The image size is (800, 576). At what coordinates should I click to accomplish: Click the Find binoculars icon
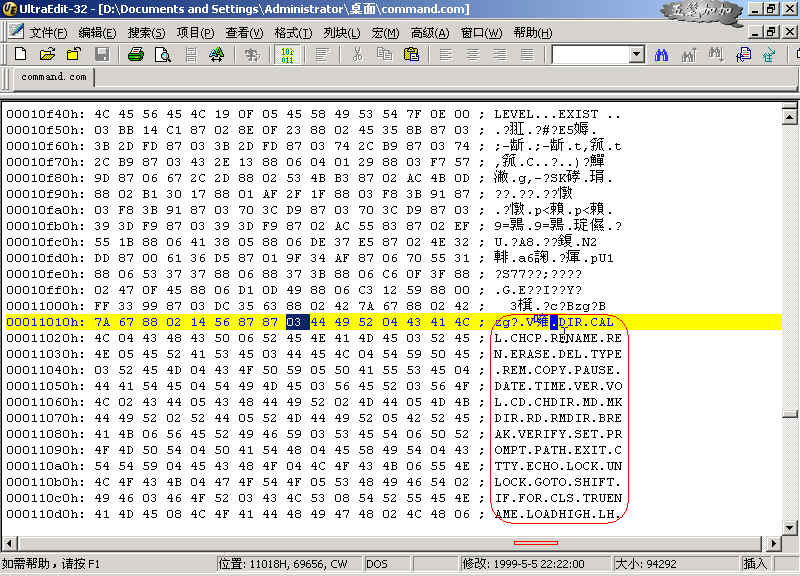(661, 54)
